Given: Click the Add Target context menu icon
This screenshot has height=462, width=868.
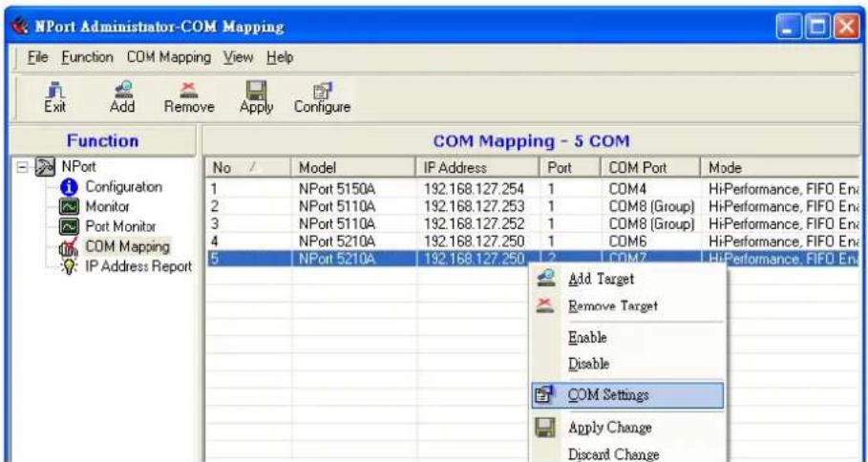Looking at the screenshot, I should pyautogui.click(x=546, y=279).
